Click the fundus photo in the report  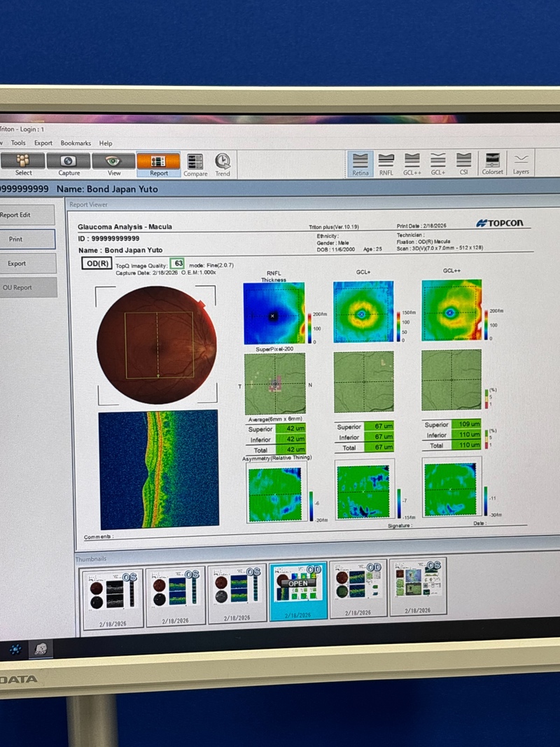point(157,344)
